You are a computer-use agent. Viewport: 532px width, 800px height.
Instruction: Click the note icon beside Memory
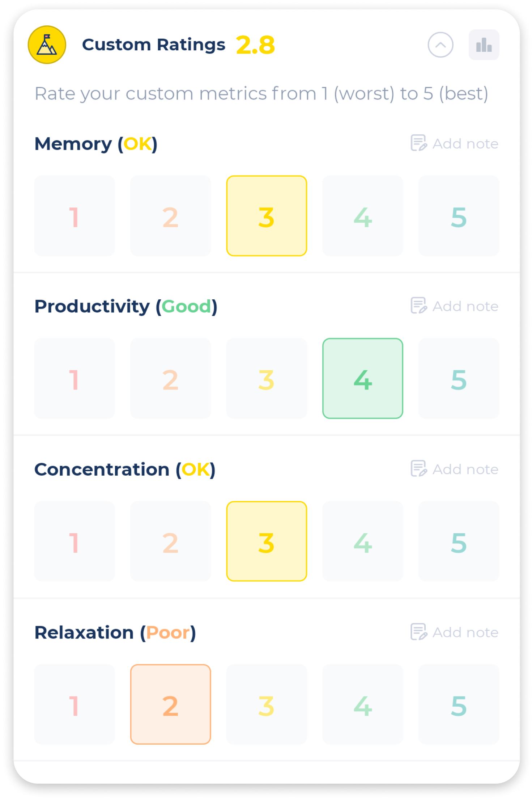418,143
